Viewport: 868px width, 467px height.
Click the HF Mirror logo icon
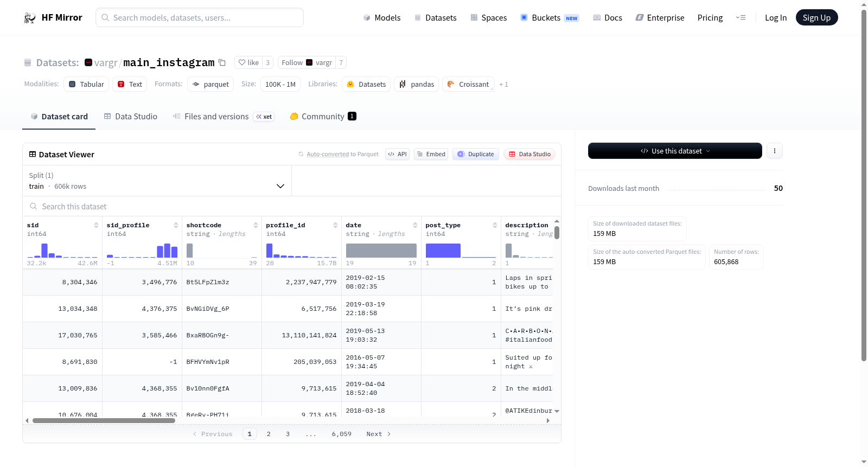point(30,18)
